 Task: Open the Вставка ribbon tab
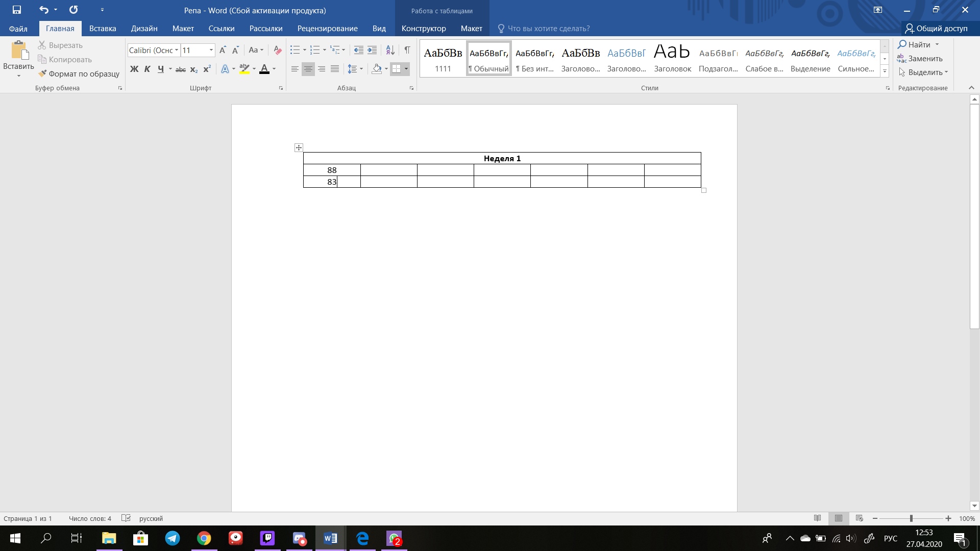click(103, 29)
